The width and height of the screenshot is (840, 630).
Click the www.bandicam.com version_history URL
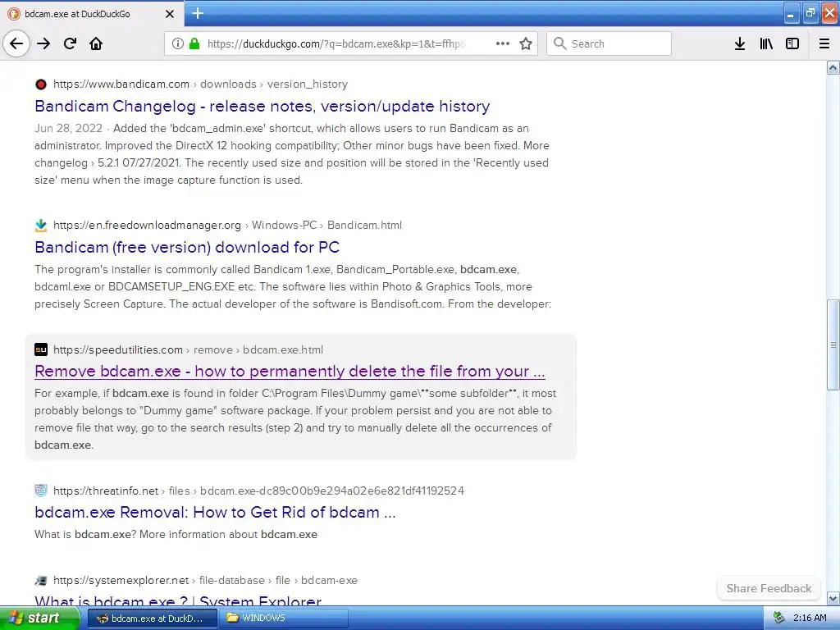(x=200, y=84)
